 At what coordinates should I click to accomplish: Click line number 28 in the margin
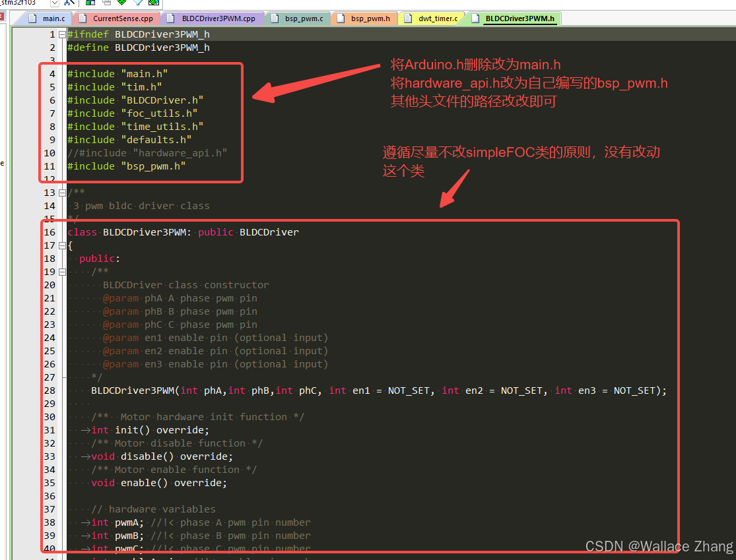tap(50, 390)
